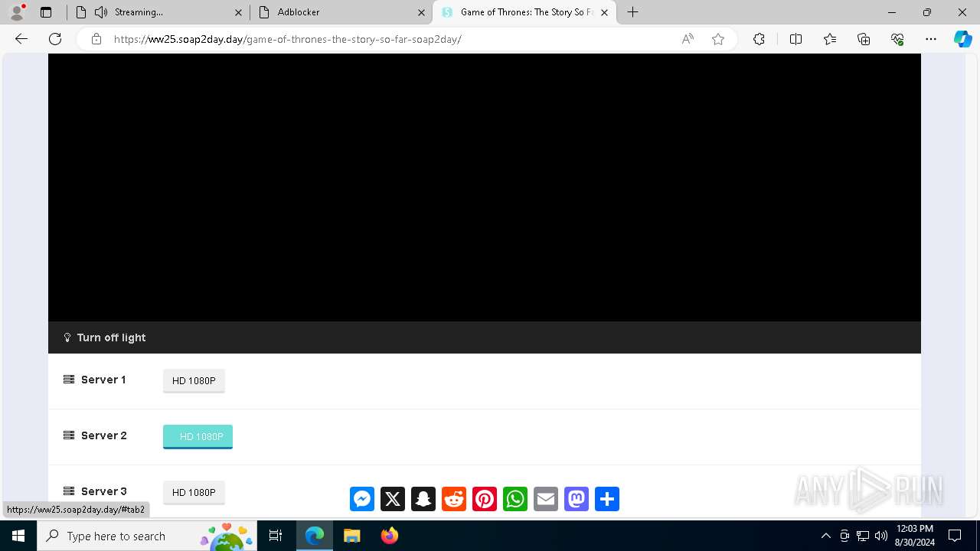Launch Firefox from taskbar
This screenshot has height=551, width=980.
[x=390, y=536]
